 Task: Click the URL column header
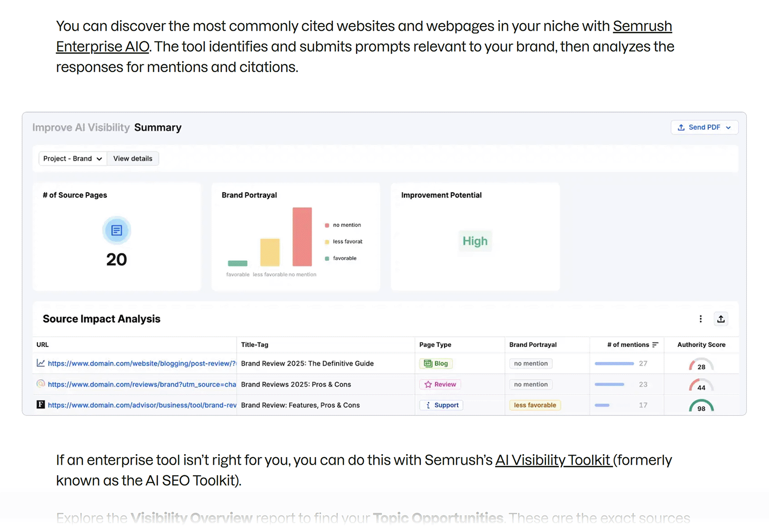coord(42,345)
